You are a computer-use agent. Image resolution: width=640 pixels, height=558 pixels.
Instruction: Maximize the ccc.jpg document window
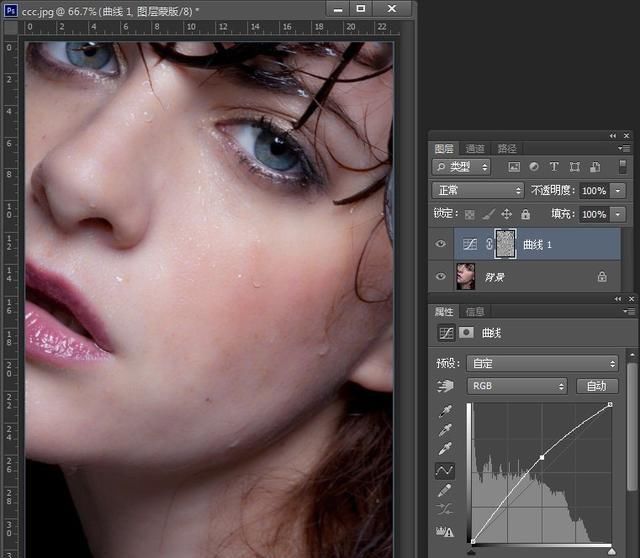[x=361, y=9]
